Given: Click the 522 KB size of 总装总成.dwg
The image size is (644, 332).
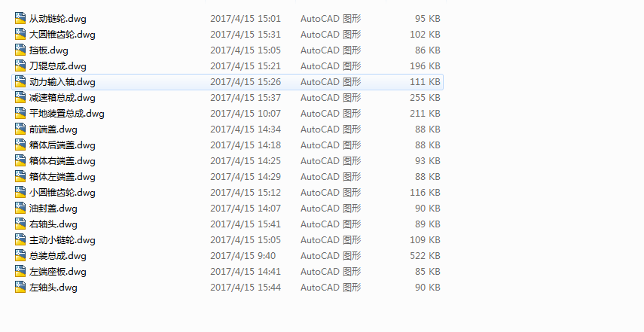Looking at the screenshot, I should tap(425, 256).
